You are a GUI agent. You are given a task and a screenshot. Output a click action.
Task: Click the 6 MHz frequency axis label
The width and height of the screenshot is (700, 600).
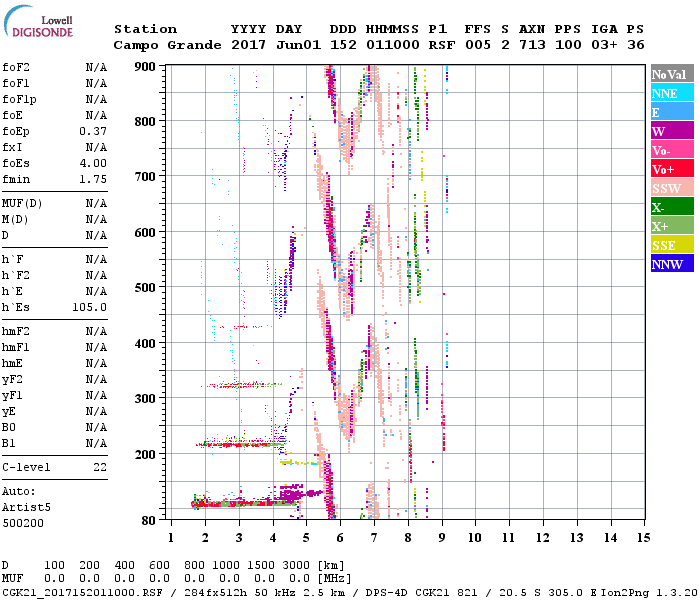(x=340, y=538)
